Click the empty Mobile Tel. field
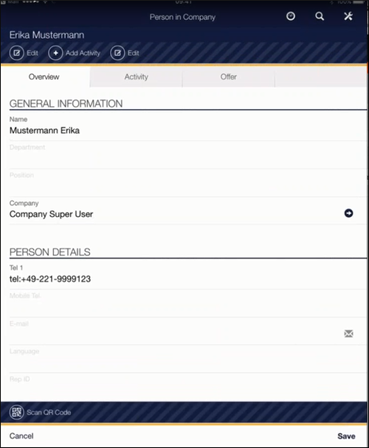 pos(188,304)
